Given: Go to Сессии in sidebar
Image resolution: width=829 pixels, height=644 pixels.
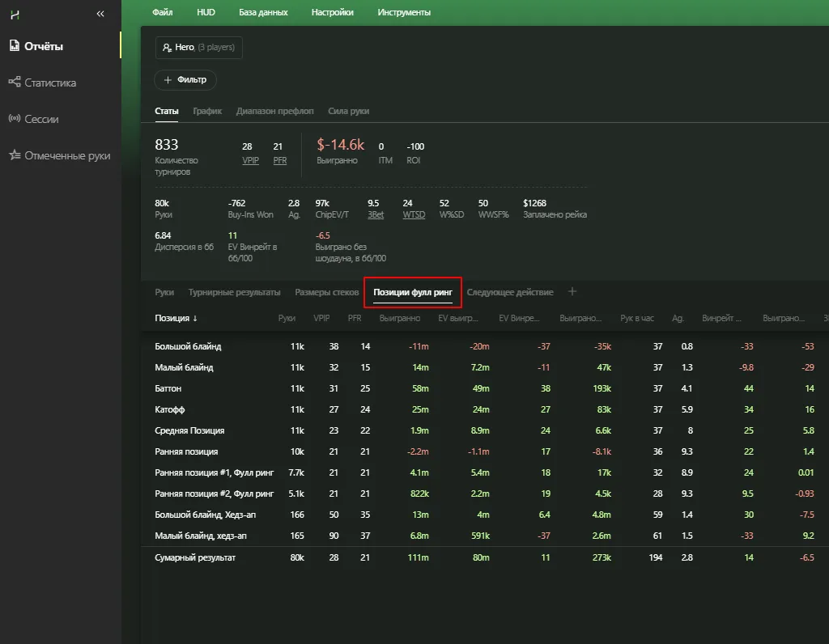Looking at the screenshot, I should (x=40, y=119).
